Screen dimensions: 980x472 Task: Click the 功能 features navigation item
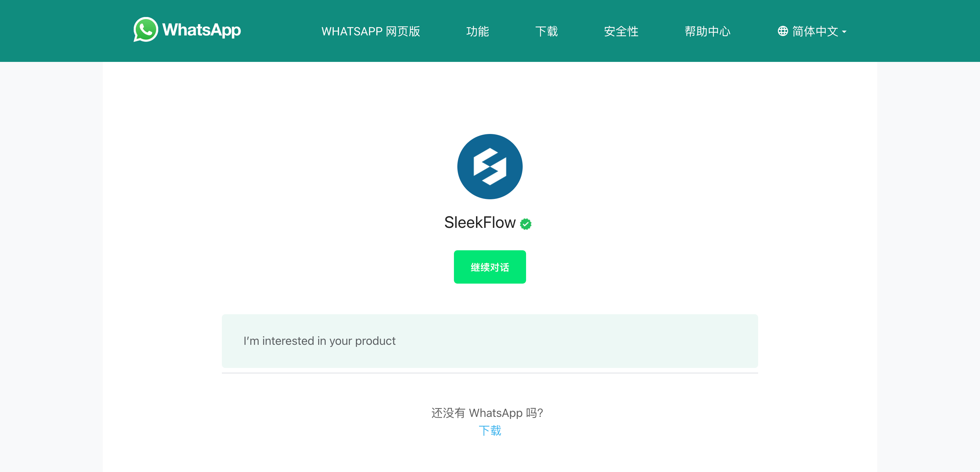pyautogui.click(x=477, y=31)
